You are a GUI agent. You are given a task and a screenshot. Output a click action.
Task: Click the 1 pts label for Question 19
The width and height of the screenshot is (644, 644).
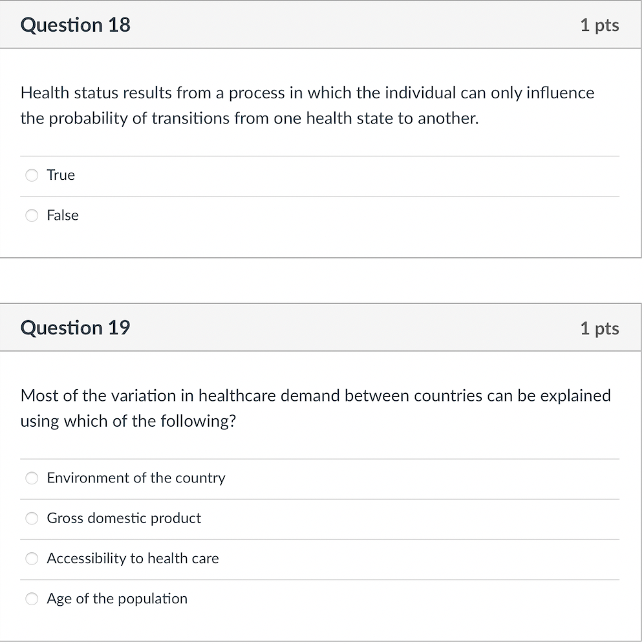coord(600,328)
